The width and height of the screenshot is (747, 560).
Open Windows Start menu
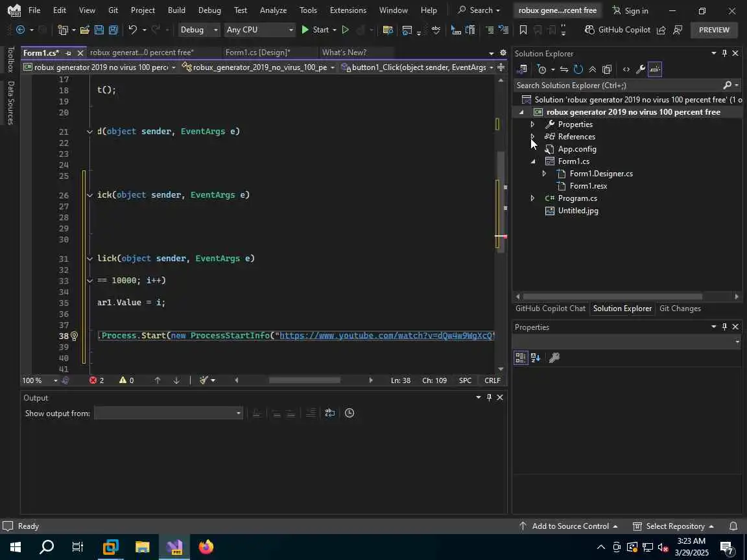pyautogui.click(x=16, y=547)
